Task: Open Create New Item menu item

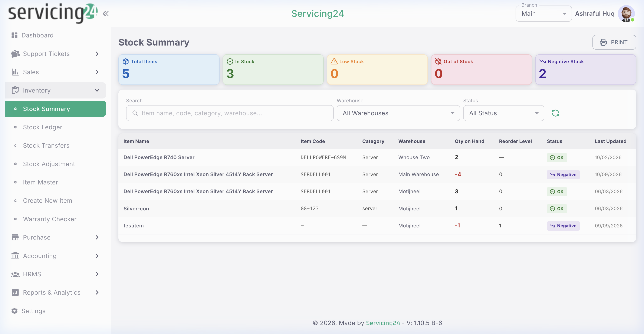Action: [x=55, y=201]
